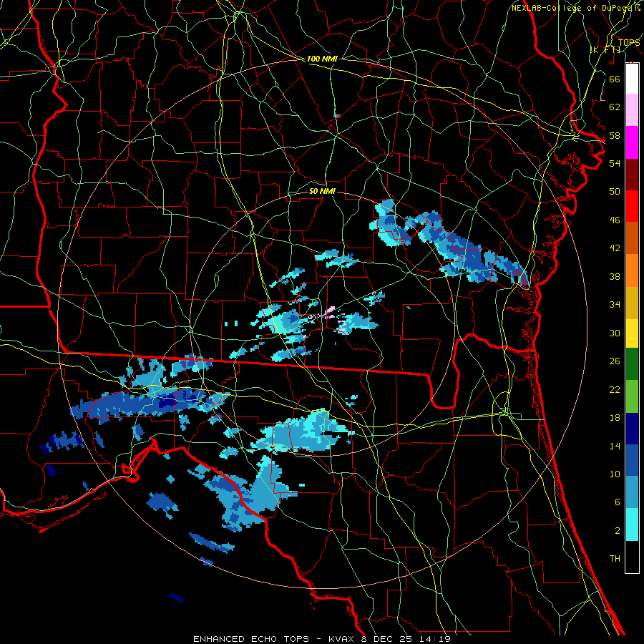This screenshot has width=644, height=644.
Task: Click the legend value "46"
Action: click(615, 220)
